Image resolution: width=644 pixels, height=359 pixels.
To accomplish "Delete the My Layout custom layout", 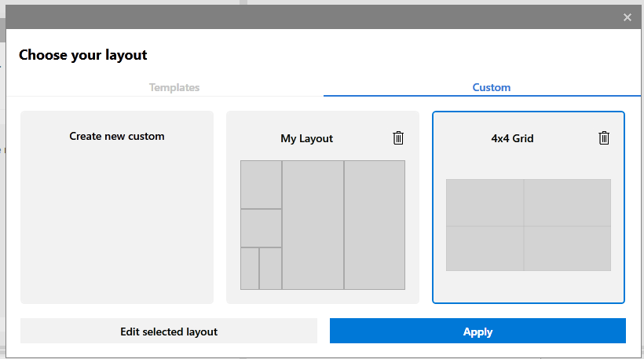I will click(x=398, y=138).
